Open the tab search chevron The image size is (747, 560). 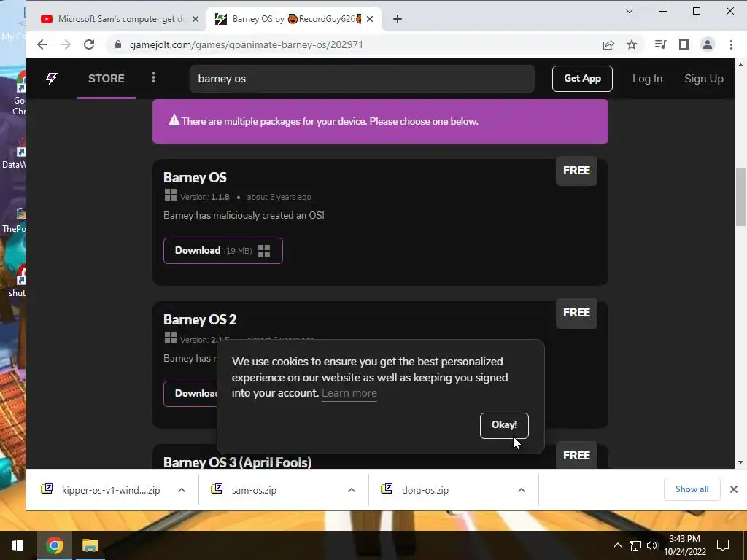(x=630, y=11)
